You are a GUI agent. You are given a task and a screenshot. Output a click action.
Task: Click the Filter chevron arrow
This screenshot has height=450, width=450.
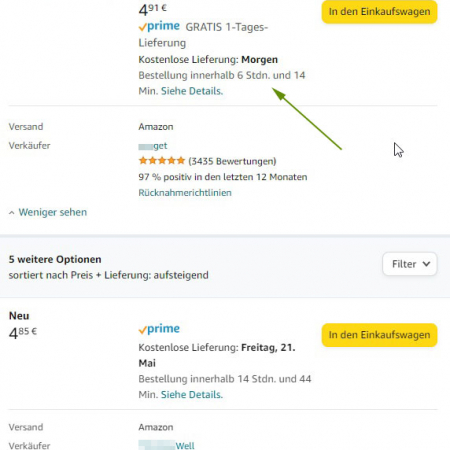pyautogui.click(x=426, y=264)
